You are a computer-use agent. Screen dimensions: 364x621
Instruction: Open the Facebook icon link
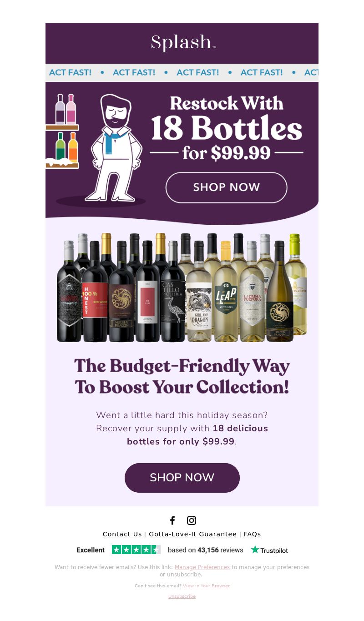pyautogui.click(x=172, y=520)
